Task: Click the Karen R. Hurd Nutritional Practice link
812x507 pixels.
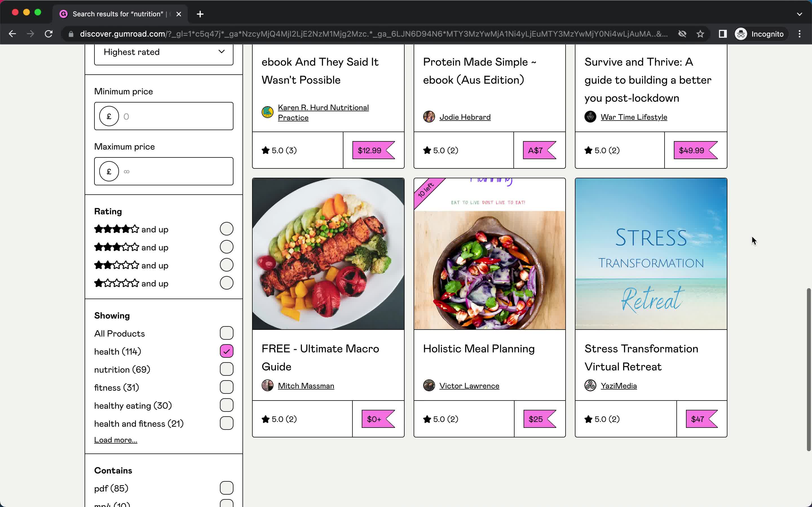Action: [323, 112]
